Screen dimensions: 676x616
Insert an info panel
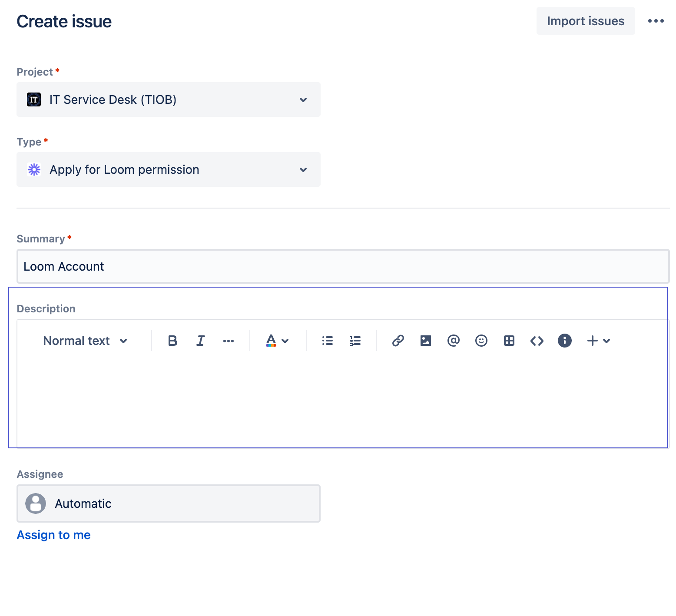565,341
